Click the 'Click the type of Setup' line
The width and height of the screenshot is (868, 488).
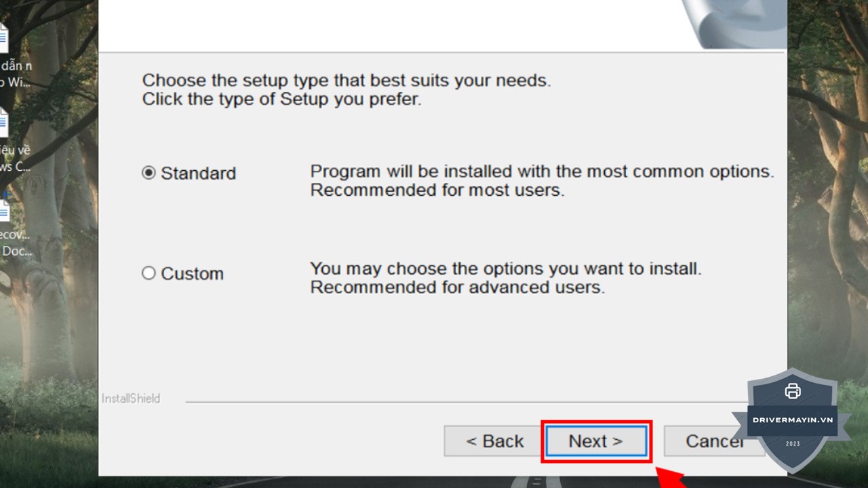(x=281, y=99)
